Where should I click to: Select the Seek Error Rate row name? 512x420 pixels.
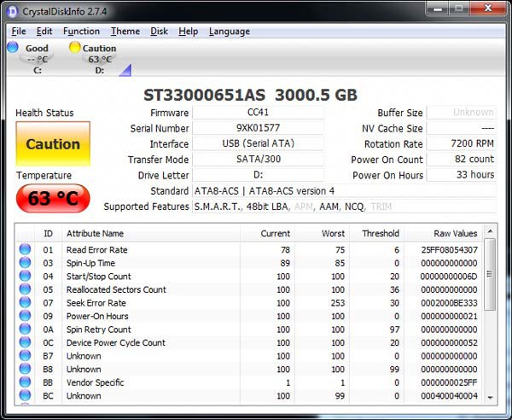pyautogui.click(x=96, y=303)
